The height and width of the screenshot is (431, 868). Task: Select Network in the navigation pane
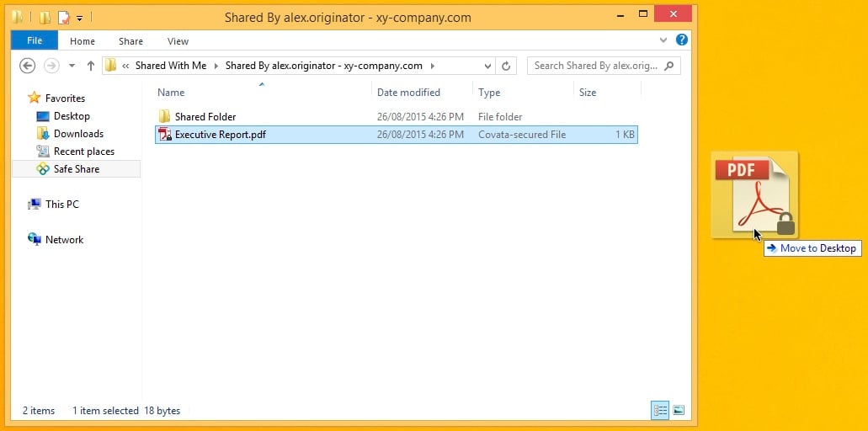pyautogui.click(x=64, y=240)
